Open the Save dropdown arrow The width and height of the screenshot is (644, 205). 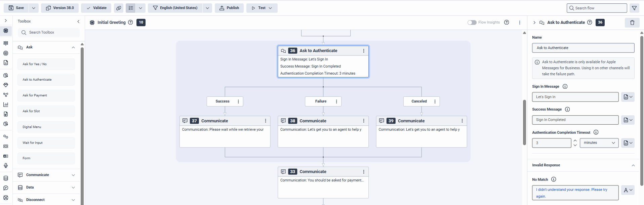point(34,8)
